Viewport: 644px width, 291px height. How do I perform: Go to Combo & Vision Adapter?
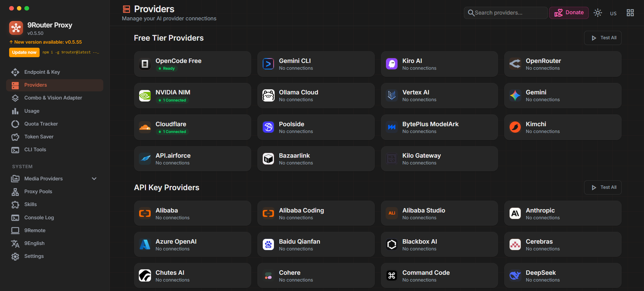tap(55, 98)
